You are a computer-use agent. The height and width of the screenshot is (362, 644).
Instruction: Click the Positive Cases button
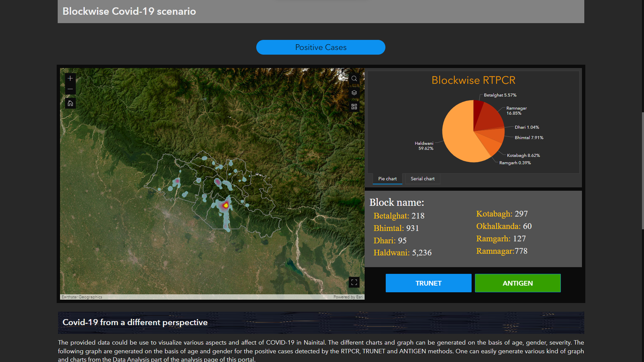click(321, 47)
